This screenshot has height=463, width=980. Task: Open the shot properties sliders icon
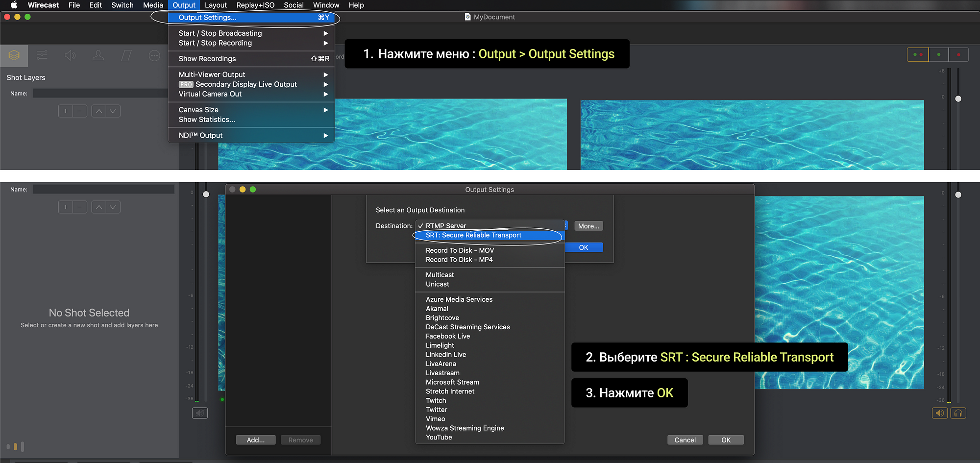click(x=42, y=55)
